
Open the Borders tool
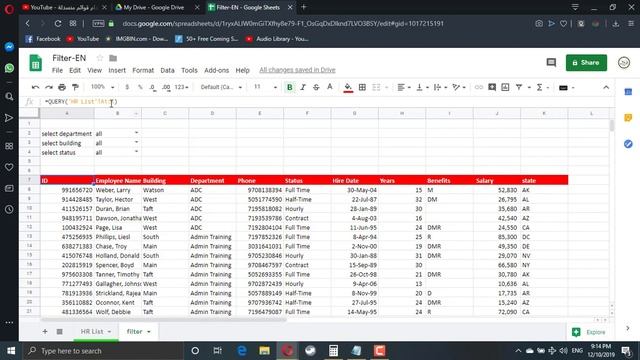(362, 87)
